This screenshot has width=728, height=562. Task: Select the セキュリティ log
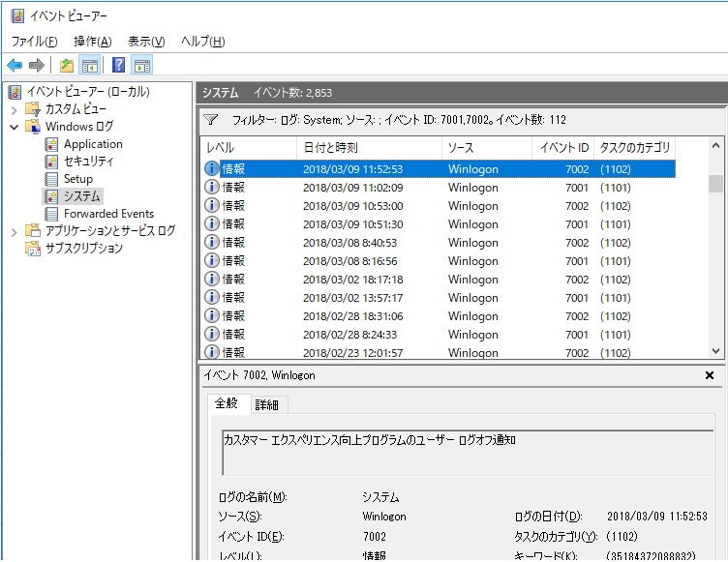89,162
